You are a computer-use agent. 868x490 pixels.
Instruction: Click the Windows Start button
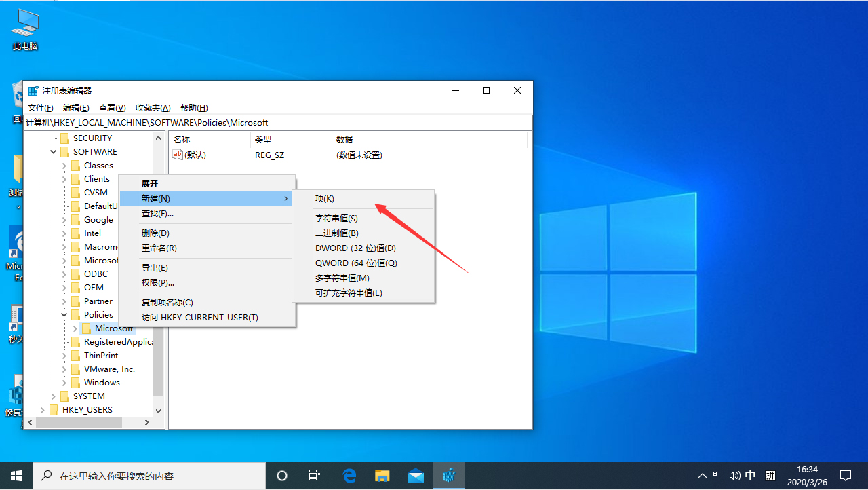tap(16, 475)
